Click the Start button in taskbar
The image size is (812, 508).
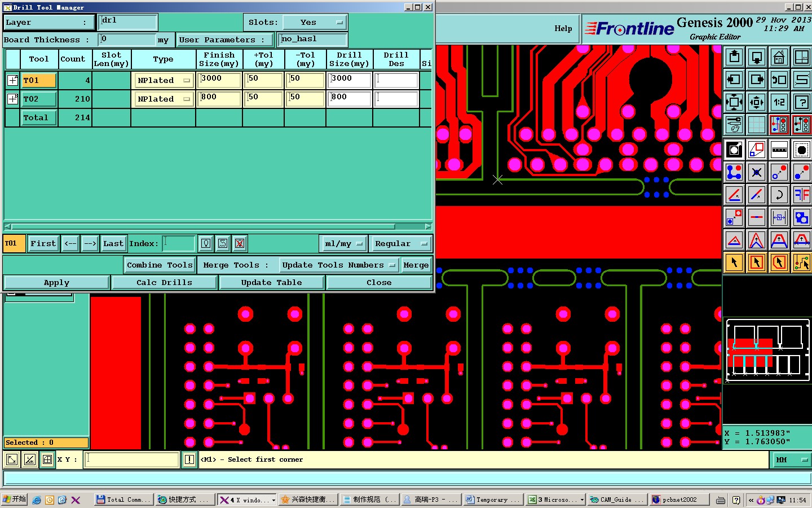coord(14,500)
